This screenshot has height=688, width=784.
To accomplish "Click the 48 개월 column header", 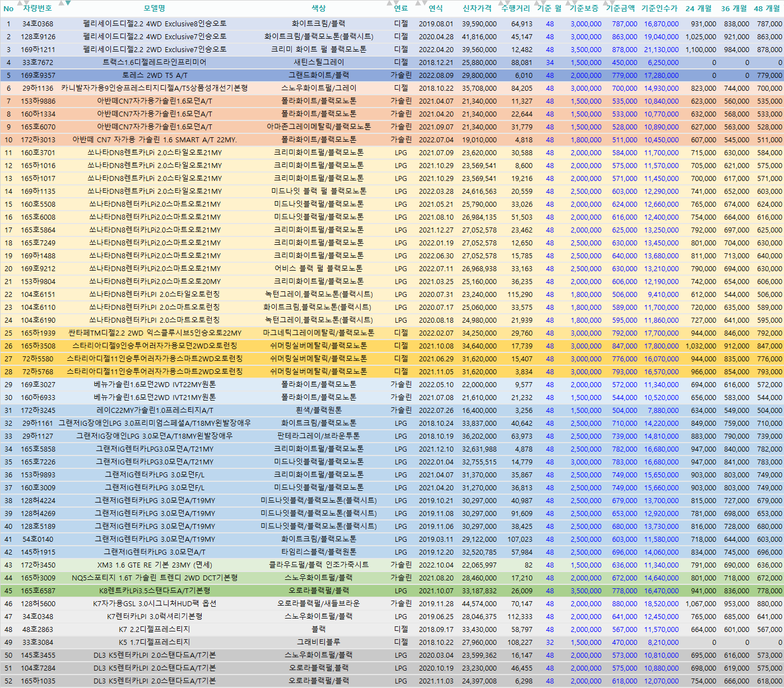I will (767, 8).
